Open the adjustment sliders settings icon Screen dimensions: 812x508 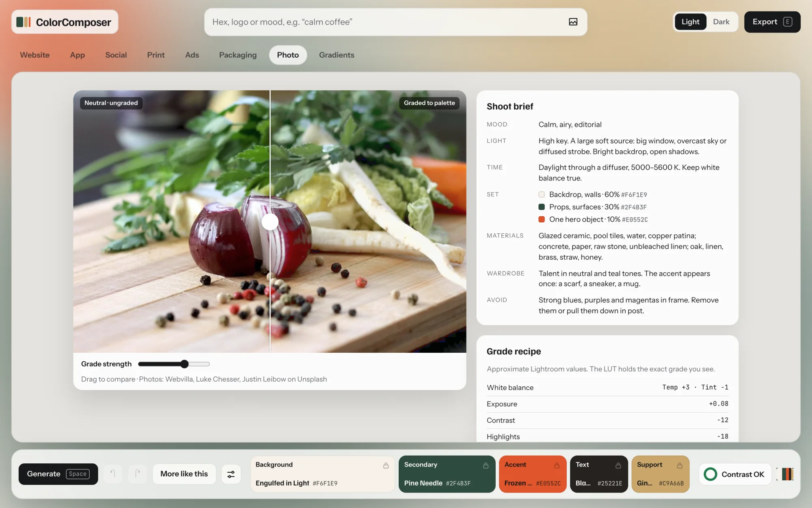[231, 474]
